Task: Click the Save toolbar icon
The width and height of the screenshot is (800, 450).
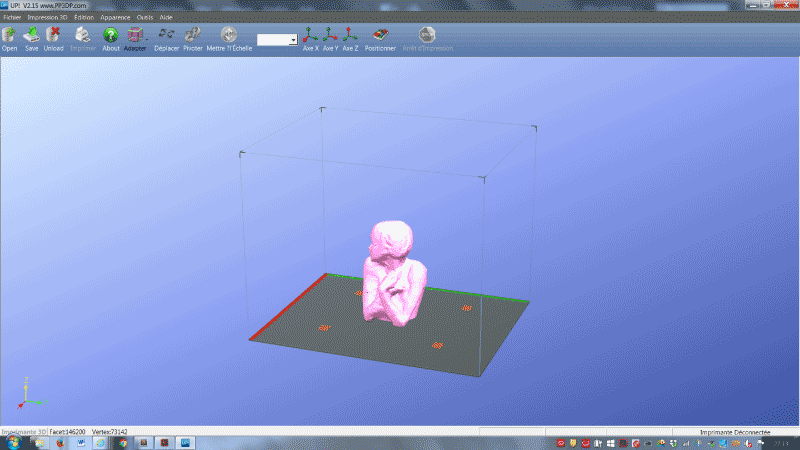Action: coord(32,35)
